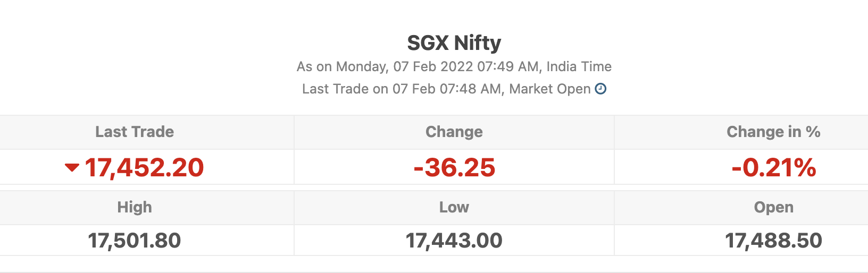Screen dimensions: 868x273
Task: Select the percentage change -0.21%
Action: point(773,167)
